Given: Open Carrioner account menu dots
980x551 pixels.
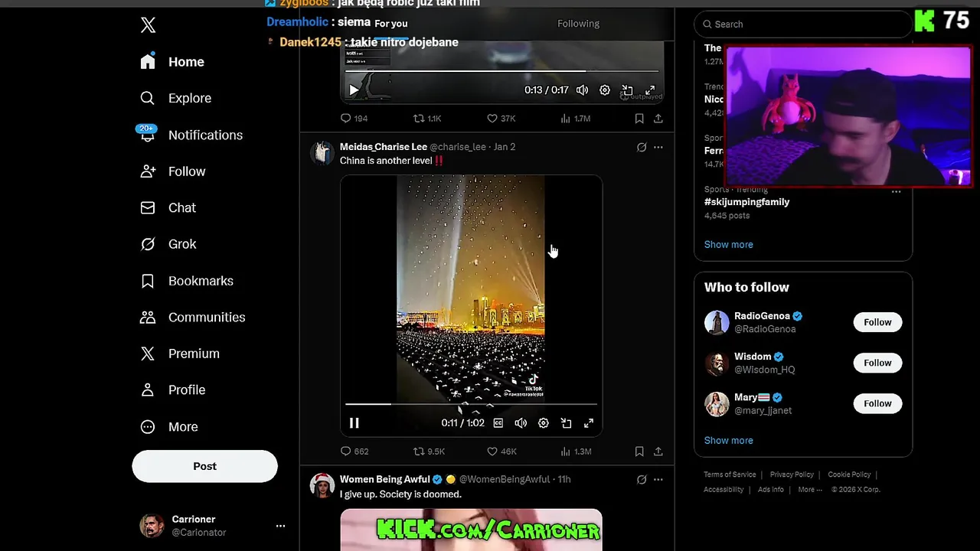Looking at the screenshot, I should 280,526.
